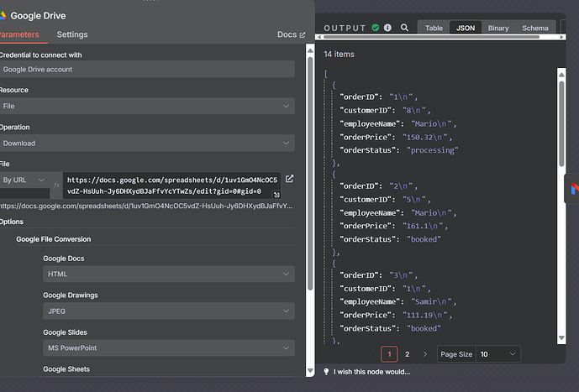Click horizontal scrollbar left arrow
579x392 pixels.
(x=319, y=37)
